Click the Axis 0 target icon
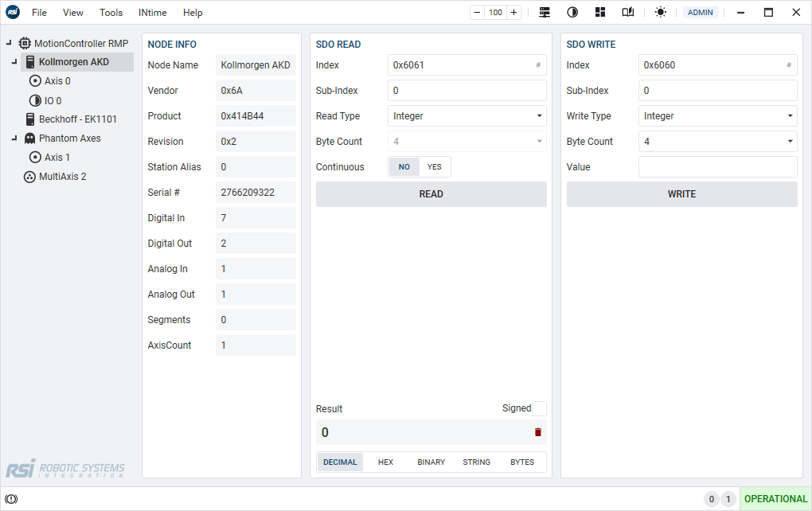 35,80
